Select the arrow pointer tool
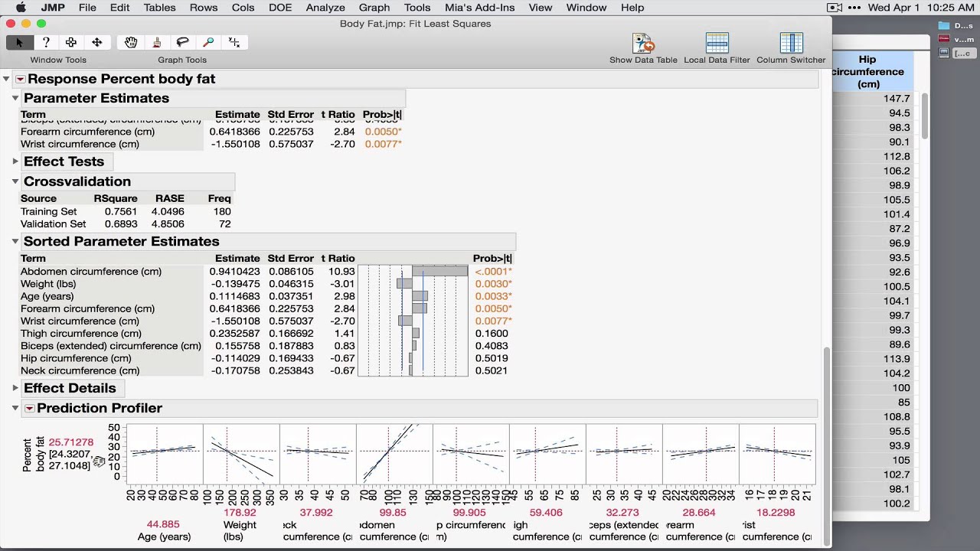The width and height of the screenshot is (980, 551). 20,42
